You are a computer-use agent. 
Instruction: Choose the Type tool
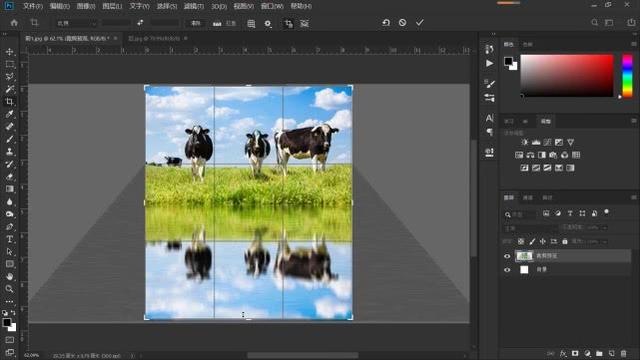point(9,239)
